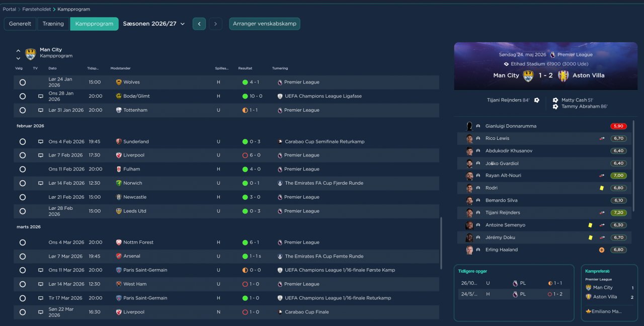Viewport: 644px width, 326px height.
Task: Sort by Resultat column header
Action: (245, 68)
